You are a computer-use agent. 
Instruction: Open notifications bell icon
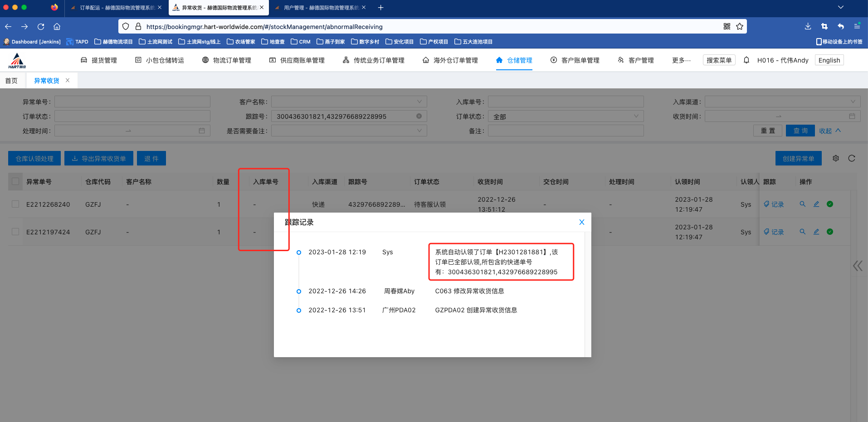click(x=746, y=60)
